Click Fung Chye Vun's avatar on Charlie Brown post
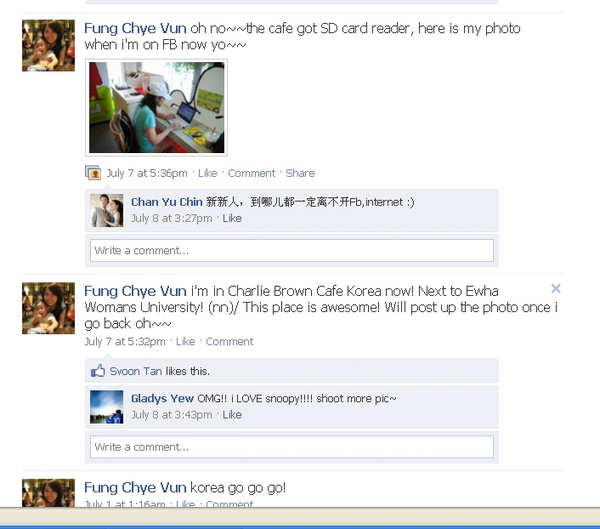Image resolution: width=600 pixels, height=529 pixels. pos(48,308)
